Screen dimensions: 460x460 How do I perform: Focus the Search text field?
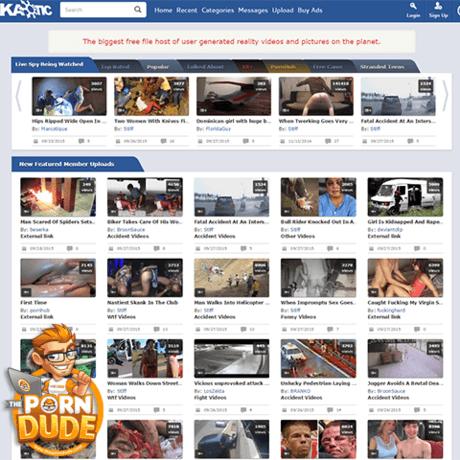(x=98, y=10)
